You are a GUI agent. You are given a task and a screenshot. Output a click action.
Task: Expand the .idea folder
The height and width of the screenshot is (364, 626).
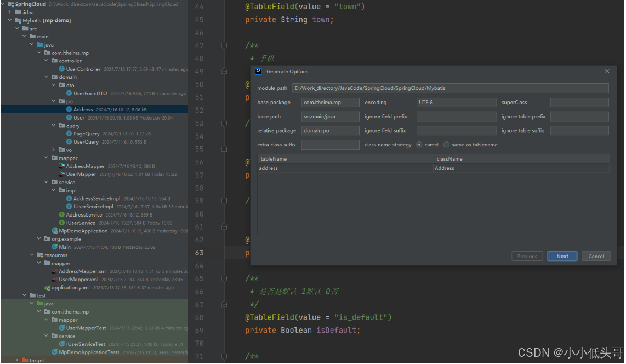[x=10, y=12]
